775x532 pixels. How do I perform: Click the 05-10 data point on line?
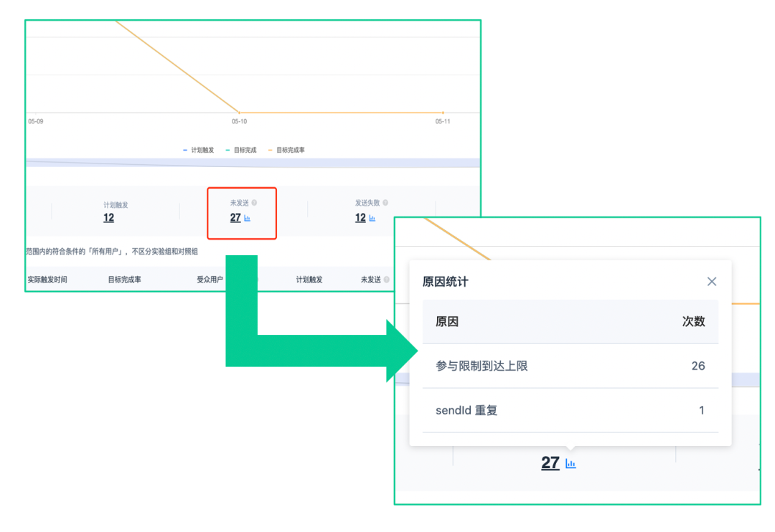click(x=239, y=113)
